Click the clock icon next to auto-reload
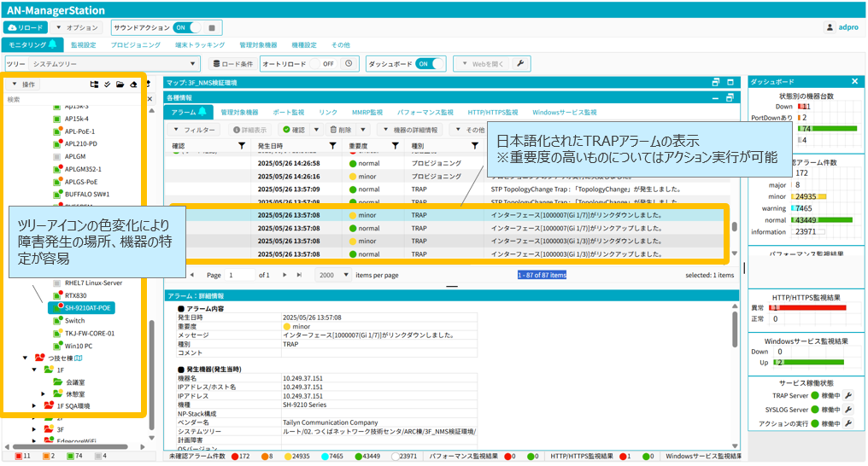This screenshot has height=466, width=868. (349, 64)
